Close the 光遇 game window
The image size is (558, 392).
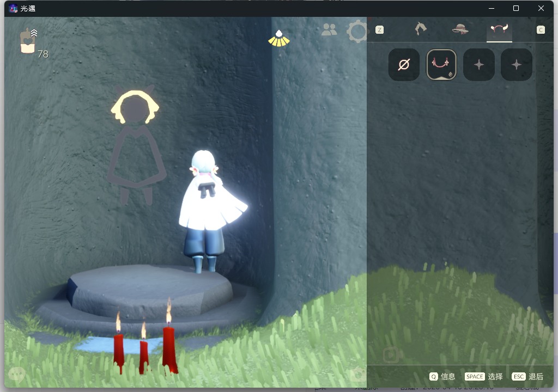click(x=541, y=8)
